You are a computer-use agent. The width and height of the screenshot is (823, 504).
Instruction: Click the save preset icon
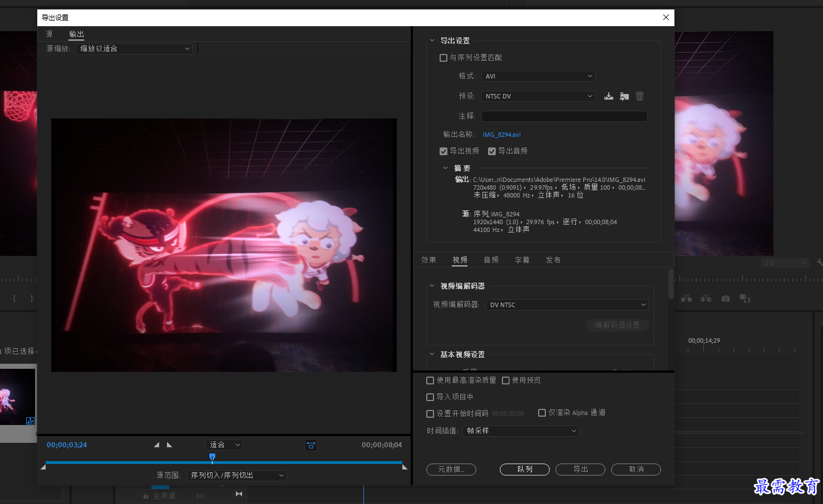click(x=609, y=96)
